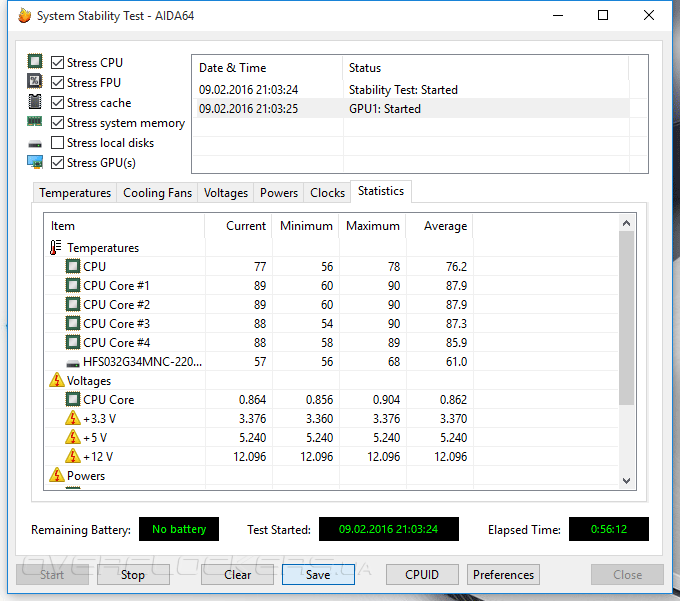The height and width of the screenshot is (601, 680).
Task: Minimize the AIDA64 window
Action: point(558,16)
